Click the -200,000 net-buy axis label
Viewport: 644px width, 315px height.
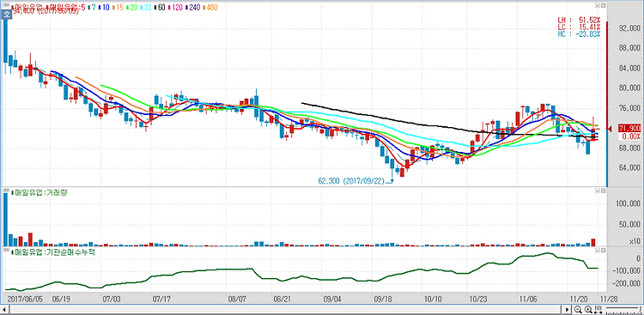tap(626, 283)
